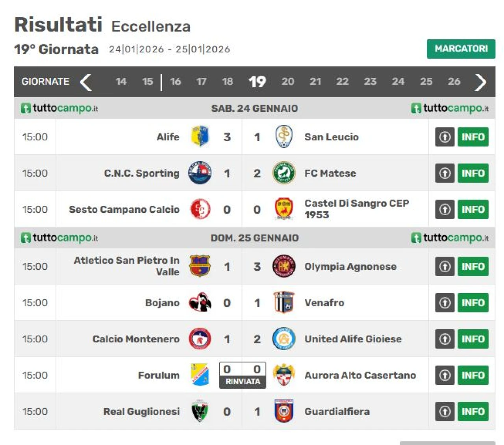Click the Venafro striped crest icon
The height and width of the screenshot is (445, 504).
283,303
